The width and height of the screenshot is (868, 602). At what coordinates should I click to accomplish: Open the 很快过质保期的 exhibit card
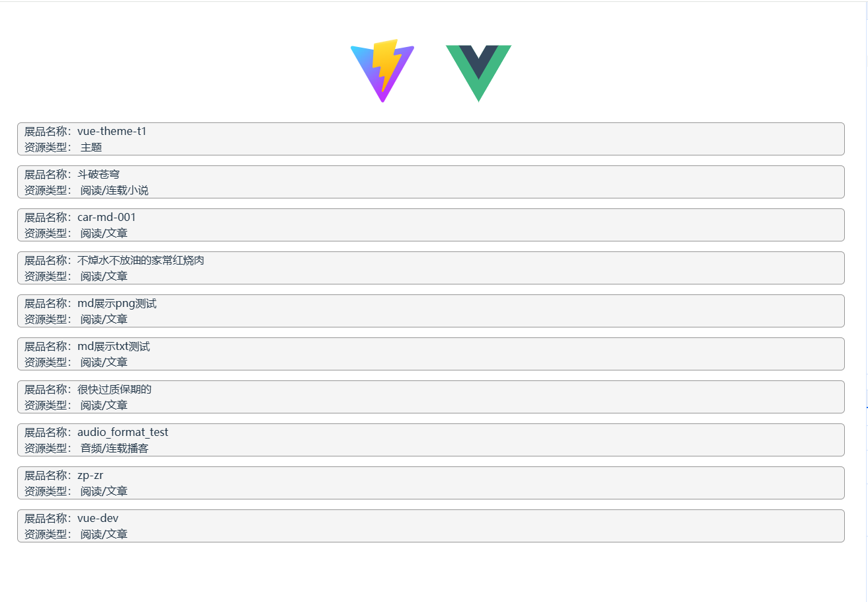point(431,397)
